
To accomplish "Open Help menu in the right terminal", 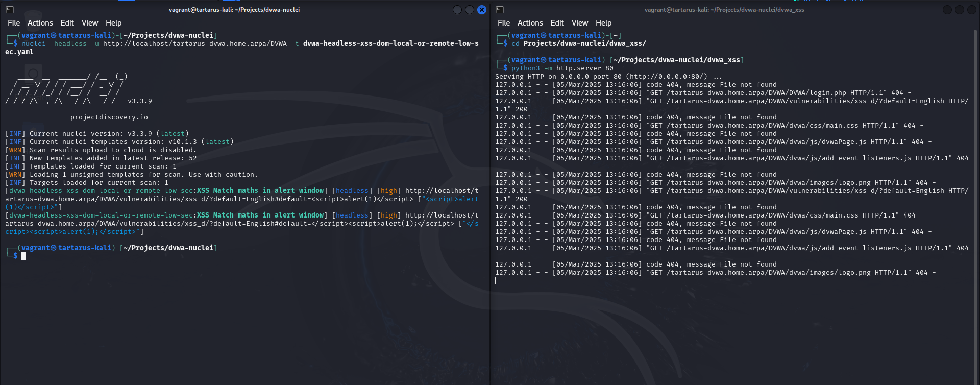I will (x=603, y=23).
